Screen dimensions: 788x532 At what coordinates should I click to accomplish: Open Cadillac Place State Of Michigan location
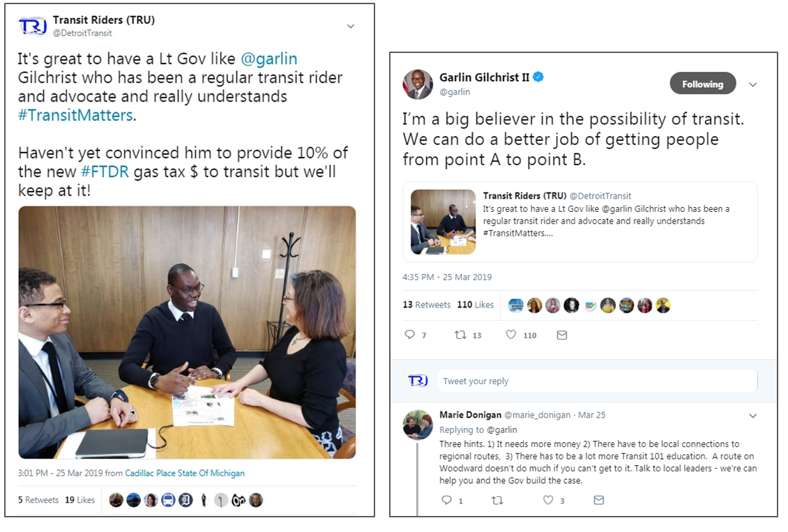[185, 473]
